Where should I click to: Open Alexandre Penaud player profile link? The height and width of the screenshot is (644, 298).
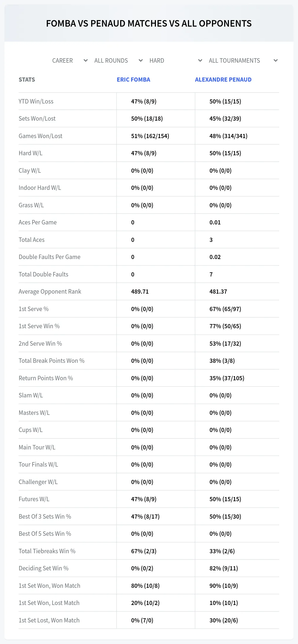[x=223, y=80]
